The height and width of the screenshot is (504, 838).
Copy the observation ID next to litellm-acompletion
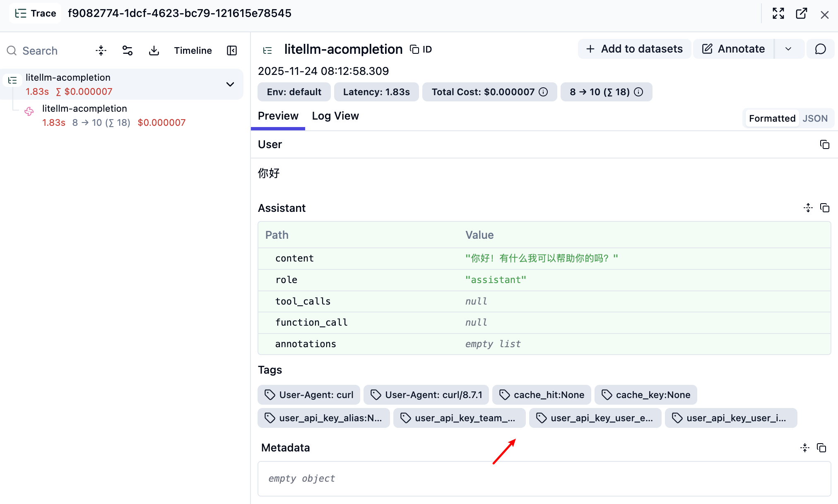click(x=414, y=49)
